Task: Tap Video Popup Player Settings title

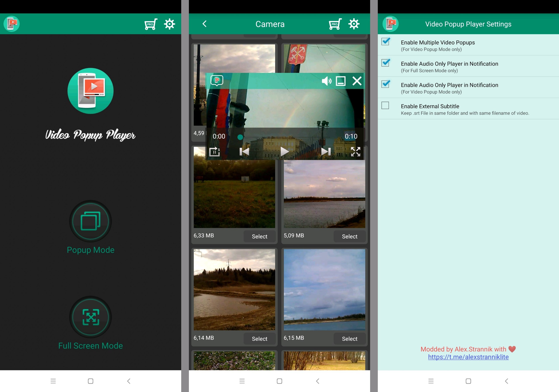Action: pyautogui.click(x=468, y=24)
